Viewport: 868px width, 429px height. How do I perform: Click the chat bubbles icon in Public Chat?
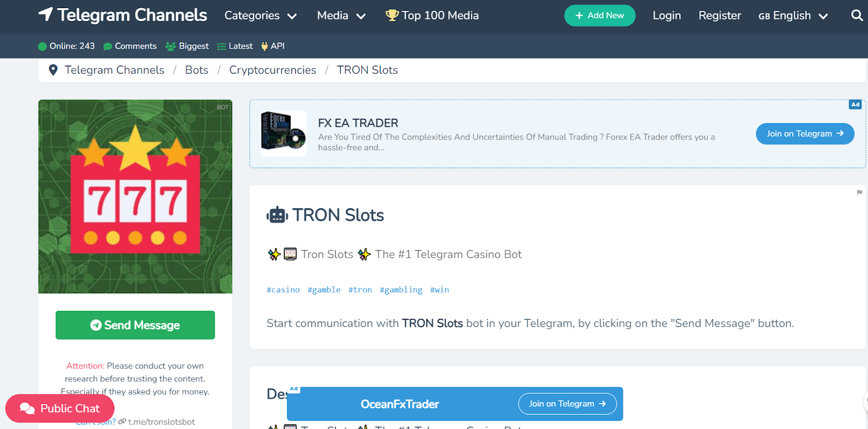coord(27,408)
